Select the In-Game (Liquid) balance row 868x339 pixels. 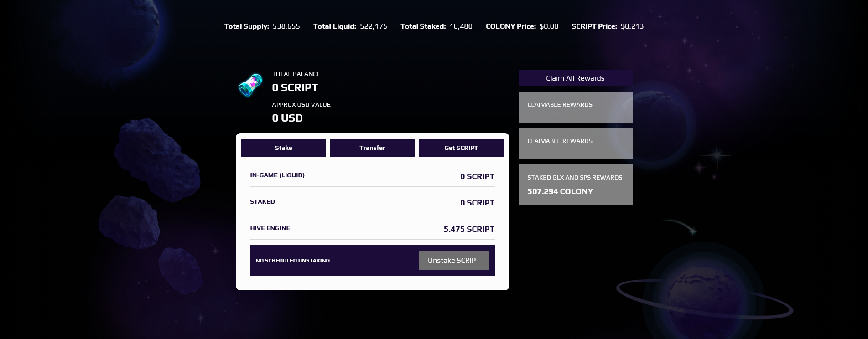[x=372, y=176]
